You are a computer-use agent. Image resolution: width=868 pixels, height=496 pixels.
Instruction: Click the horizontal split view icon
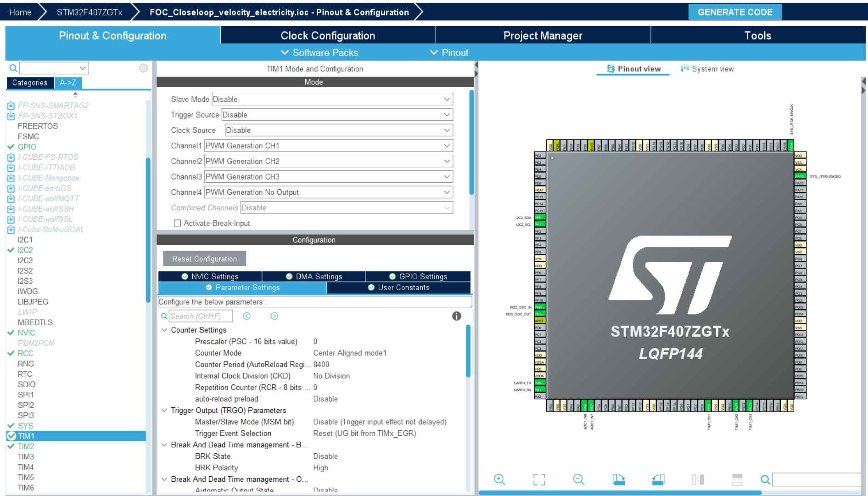pyautogui.click(x=737, y=480)
